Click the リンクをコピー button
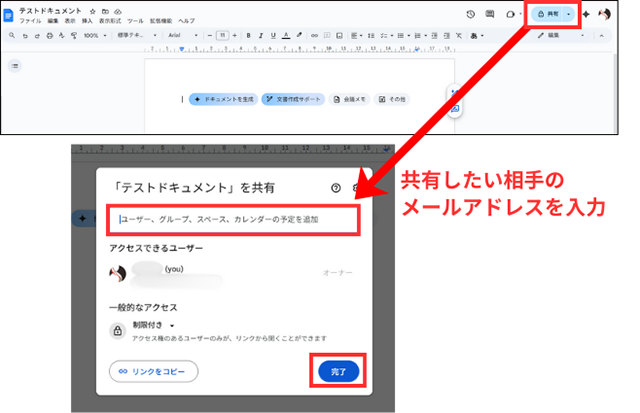The height and width of the screenshot is (413, 640). point(153,371)
